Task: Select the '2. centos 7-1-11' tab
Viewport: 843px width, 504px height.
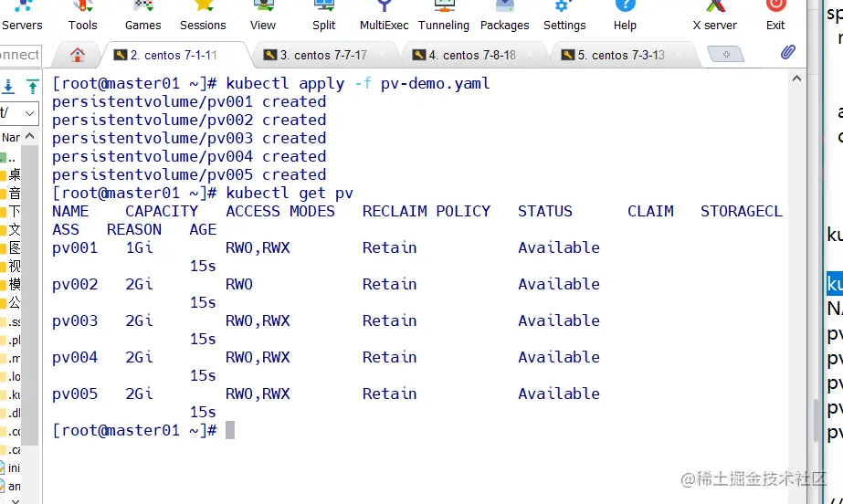Action: coord(174,55)
